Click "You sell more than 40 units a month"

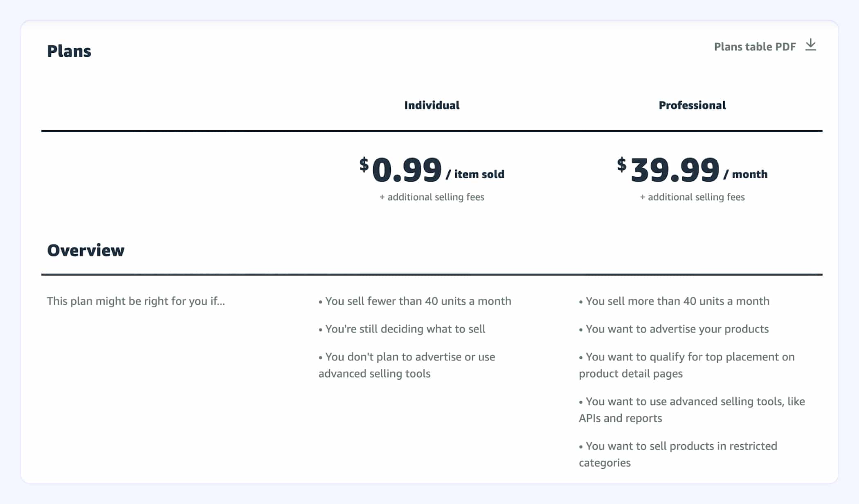(674, 301)
